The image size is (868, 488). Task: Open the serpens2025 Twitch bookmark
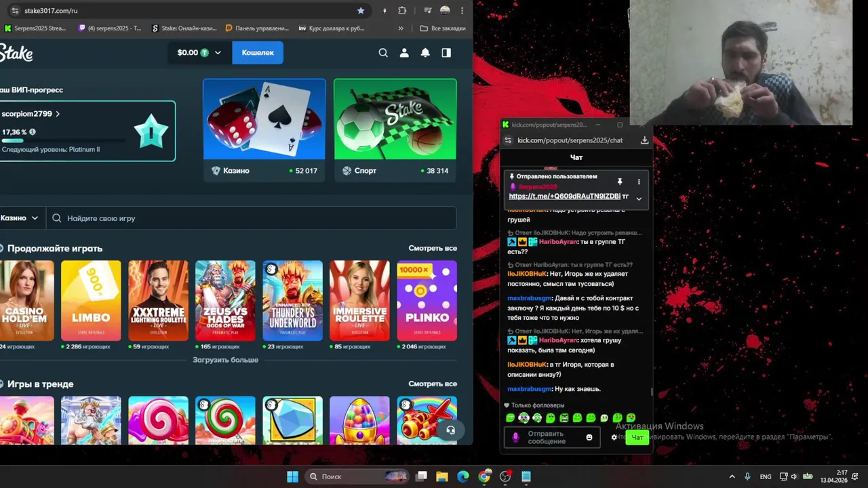point(110,28)
